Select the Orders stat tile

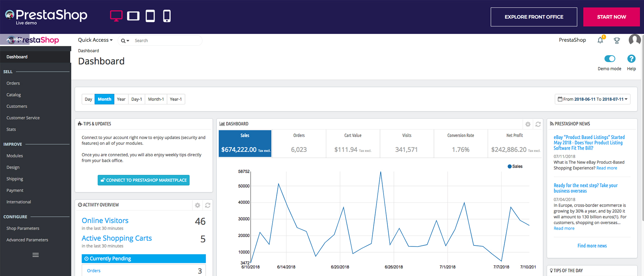(299, 144)
